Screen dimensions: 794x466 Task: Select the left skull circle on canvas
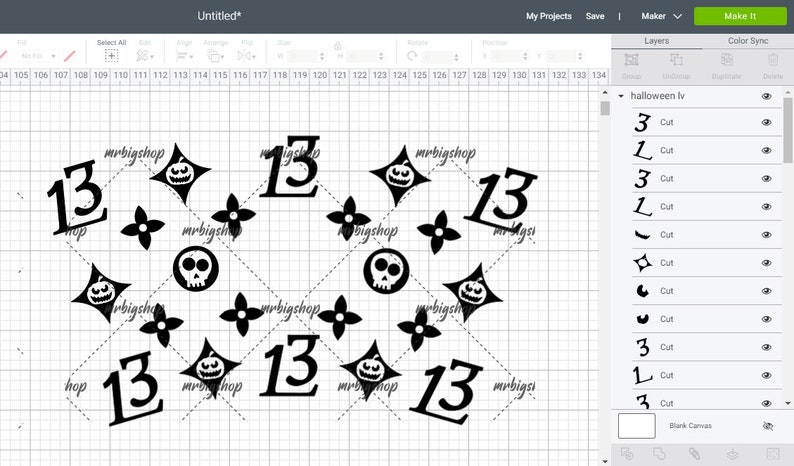point(196,268)
